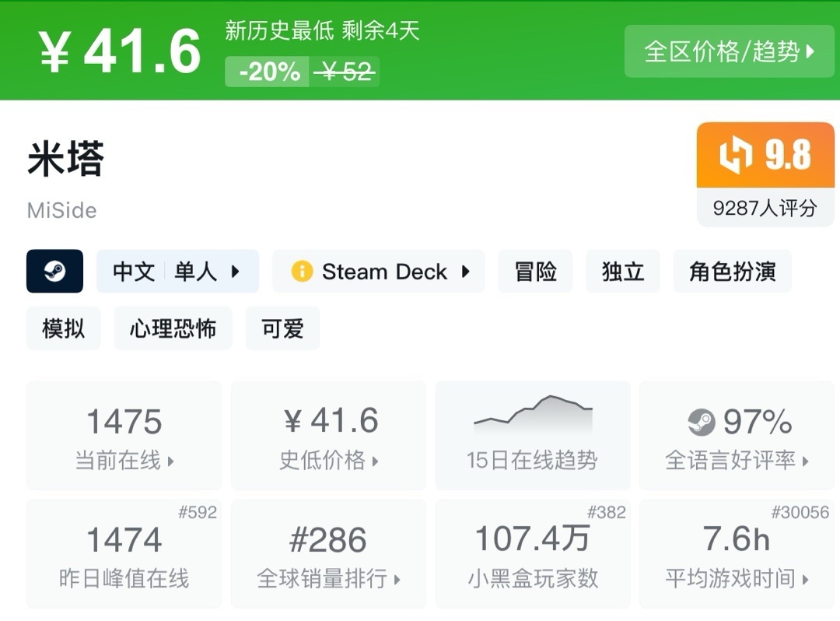Open the 全球销量排行 sales ranking
Viewport: 840px width, 621px height.
(329, 554)
